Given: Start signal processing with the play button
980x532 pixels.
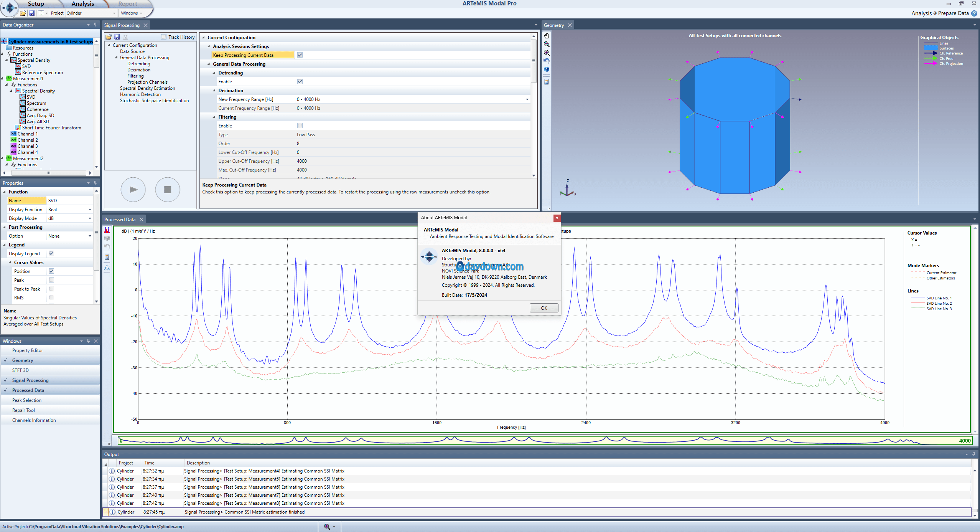Looking at the screenshot, I should click(x=133, y=189).
